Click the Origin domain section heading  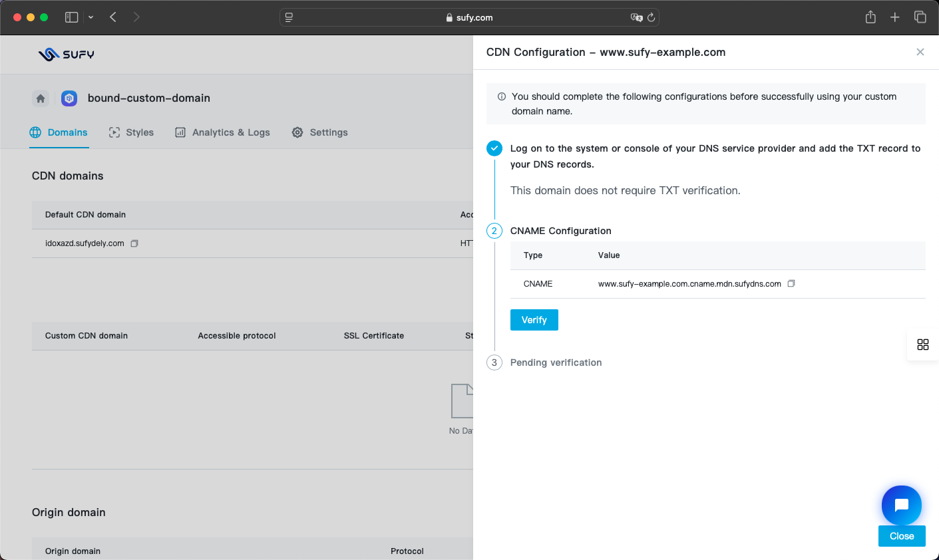pos(69,512)
